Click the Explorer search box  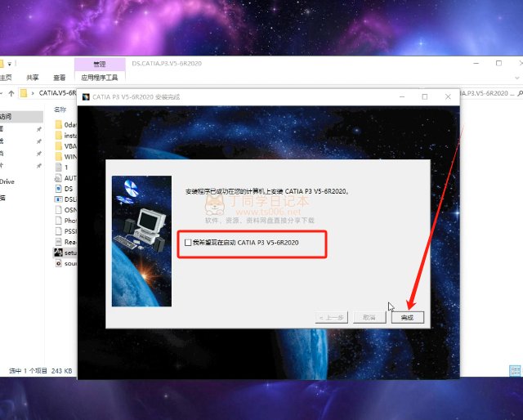[490, 93]
